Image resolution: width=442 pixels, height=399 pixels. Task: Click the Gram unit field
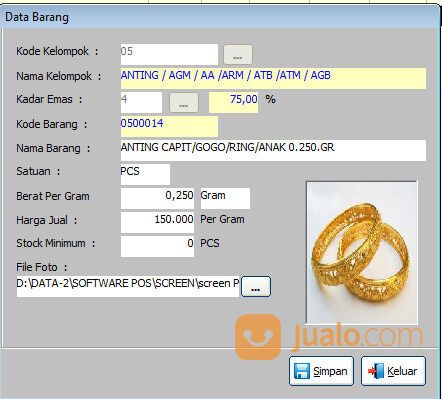tap(225, 199)
